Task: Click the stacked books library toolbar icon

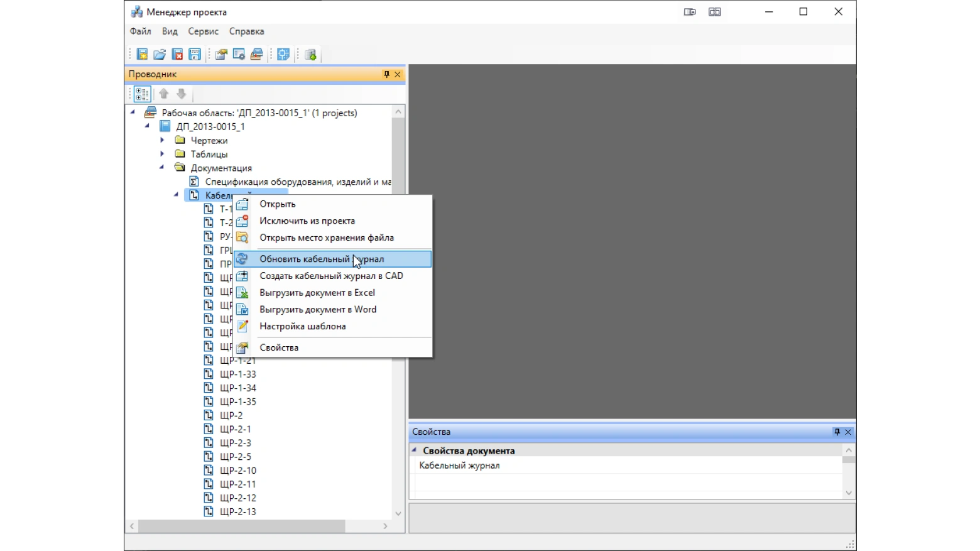Action: (256, 55)
